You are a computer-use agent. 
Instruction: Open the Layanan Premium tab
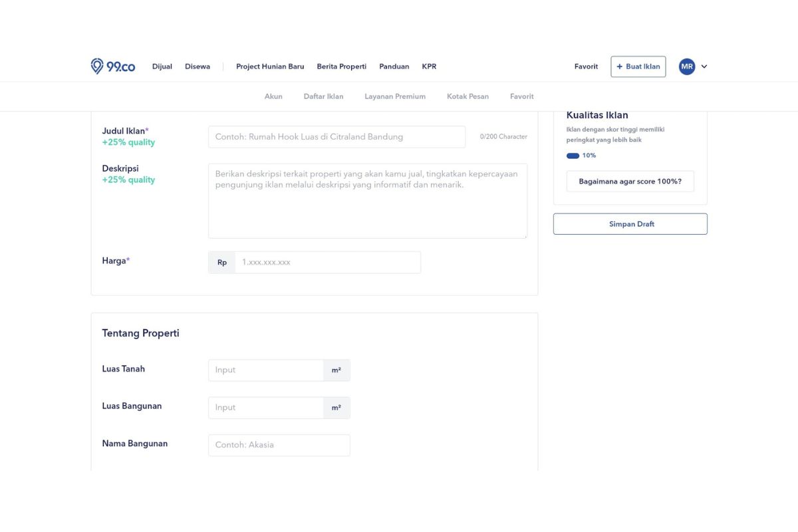pyautogui.click(x=395, y=96)
